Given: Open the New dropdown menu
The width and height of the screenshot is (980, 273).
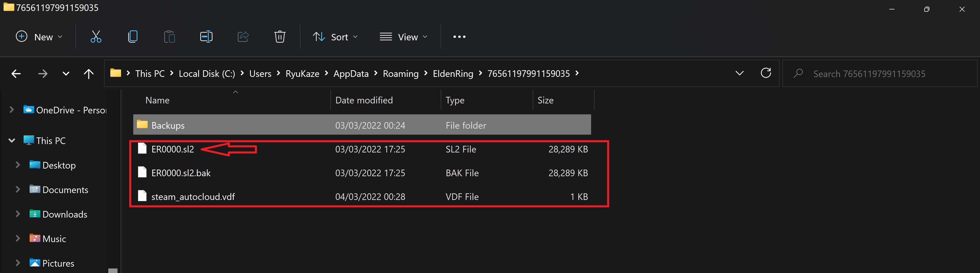Looking at the screenshot, I should tap(39, 37).
